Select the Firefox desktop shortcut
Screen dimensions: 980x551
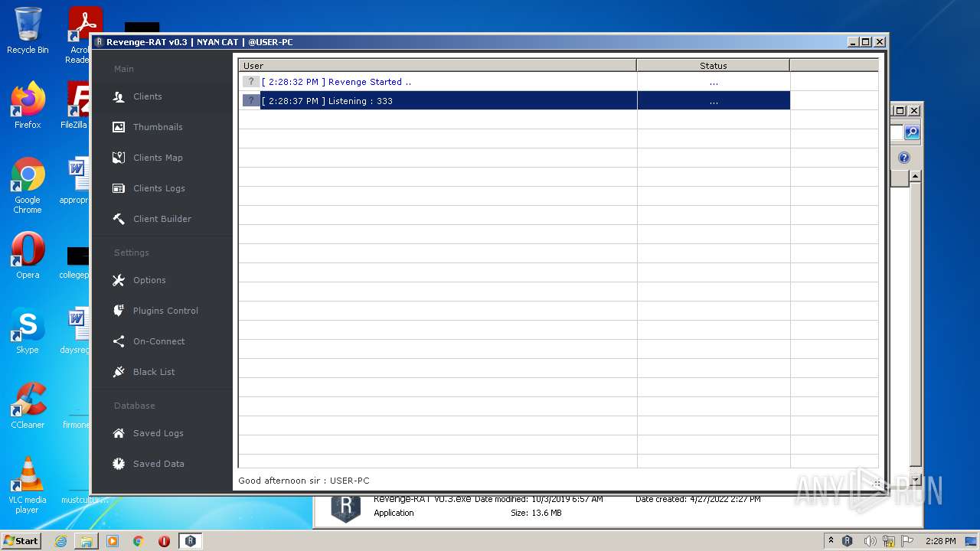point(28,105)
